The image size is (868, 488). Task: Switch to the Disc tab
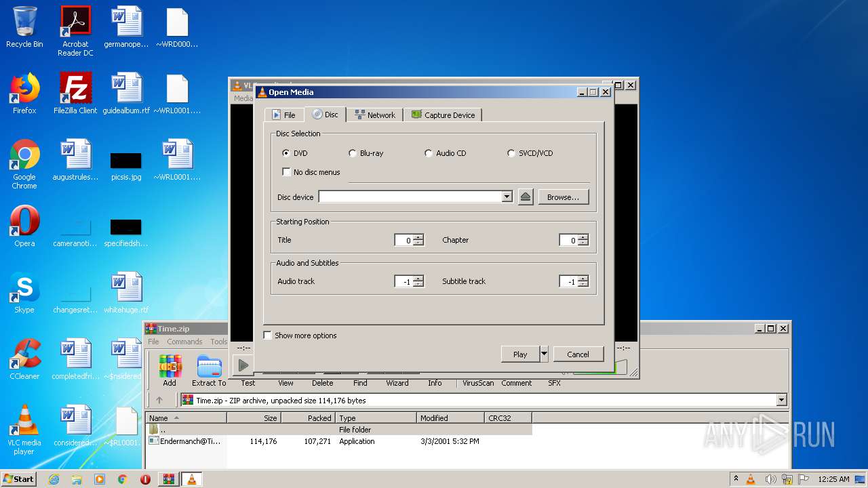[325, 115]
